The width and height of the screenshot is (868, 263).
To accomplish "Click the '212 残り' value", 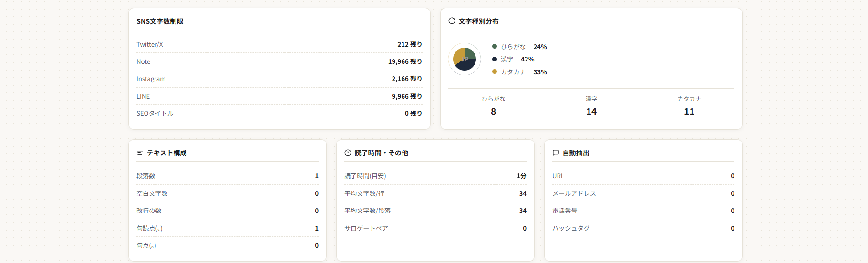I will click(410, 44).
